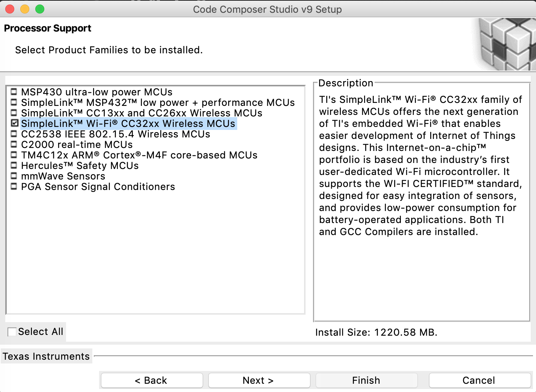This screenshot has width=536, height=392.
Task: Select the MSP430 ultra-low power MCUs row
Action: pyautogui.click(x=97, y=92)
